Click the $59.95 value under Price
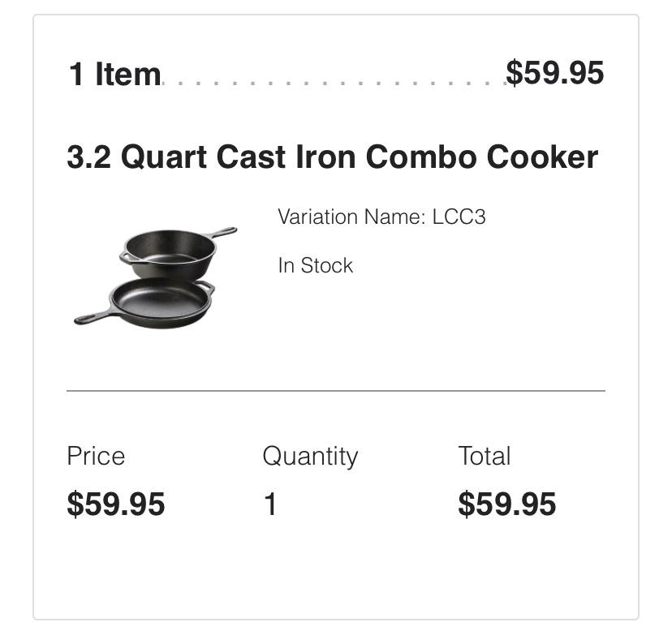The height and width of the screenshot is (635, 672). (116, 504)
